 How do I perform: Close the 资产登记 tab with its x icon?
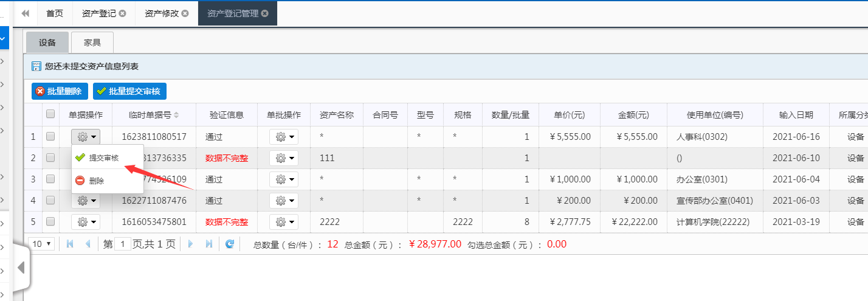click(123, 13)
